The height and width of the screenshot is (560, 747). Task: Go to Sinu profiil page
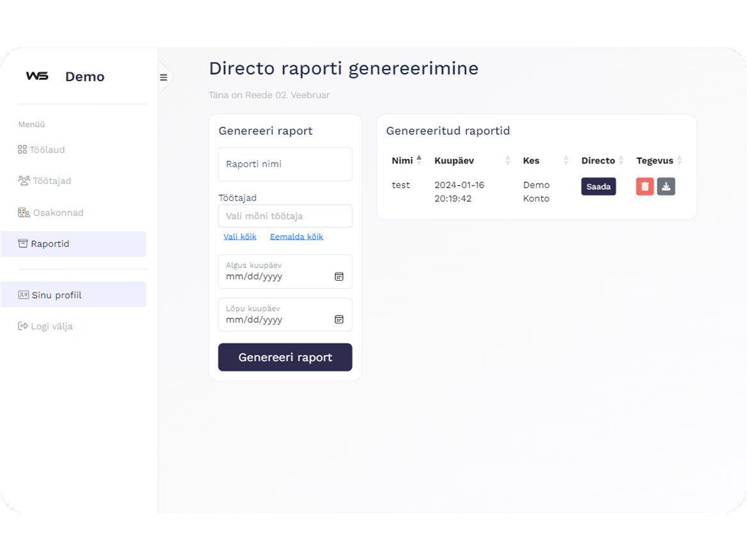[74, 294]
